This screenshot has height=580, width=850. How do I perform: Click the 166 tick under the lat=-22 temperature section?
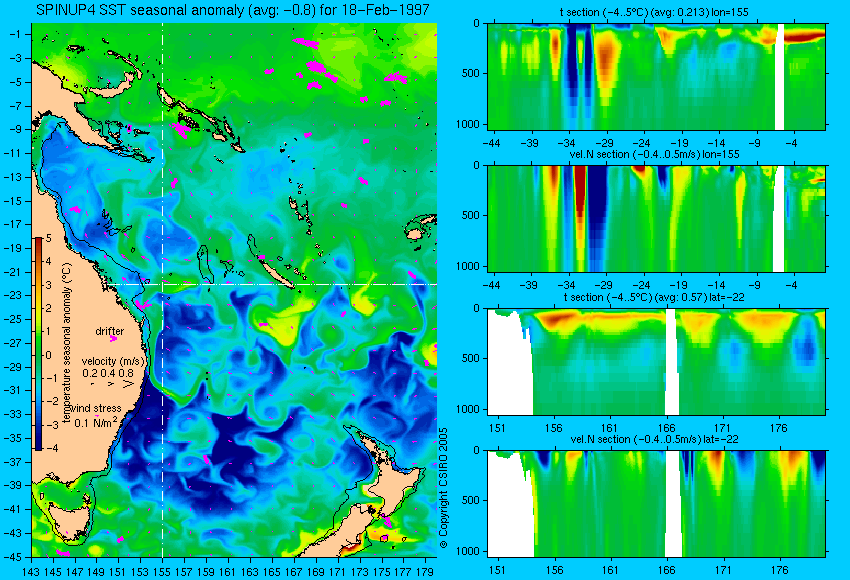(x=666, y=428)
